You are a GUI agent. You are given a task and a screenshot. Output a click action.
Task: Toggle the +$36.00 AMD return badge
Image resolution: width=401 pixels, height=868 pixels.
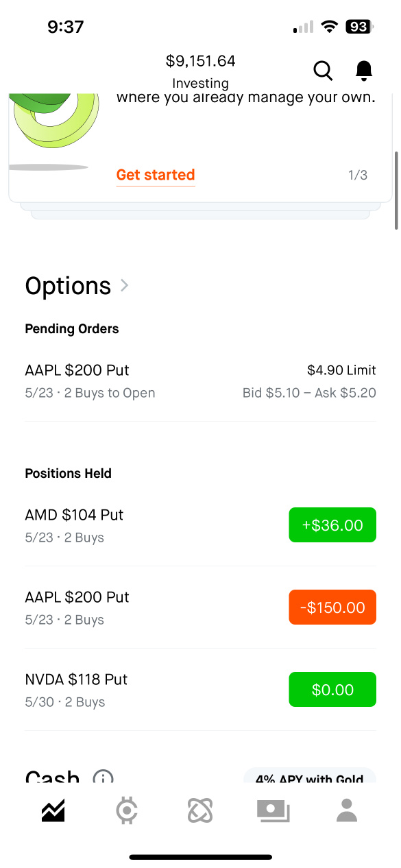[332, 525]
